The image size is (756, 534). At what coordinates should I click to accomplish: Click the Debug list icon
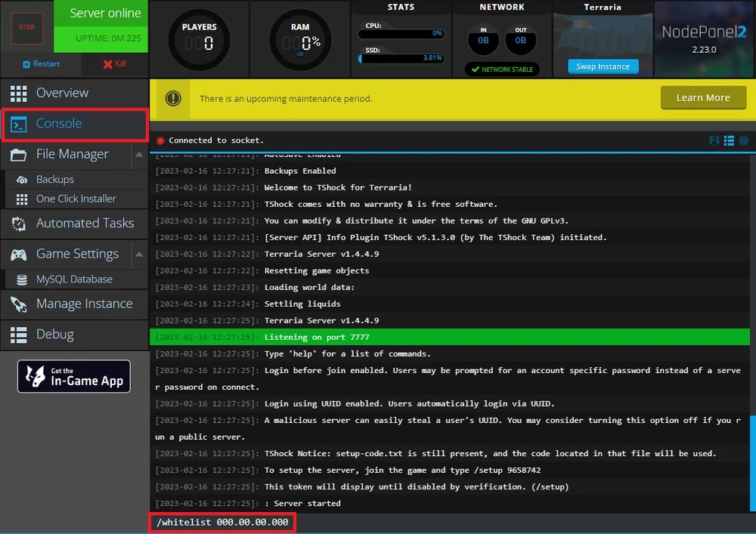[19, 335]
